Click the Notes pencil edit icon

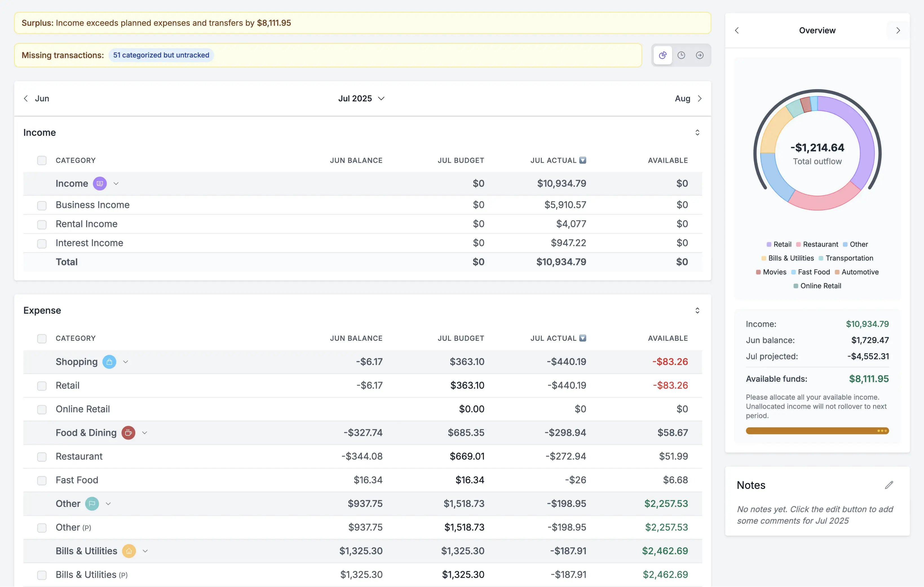[x=889, y=485]
